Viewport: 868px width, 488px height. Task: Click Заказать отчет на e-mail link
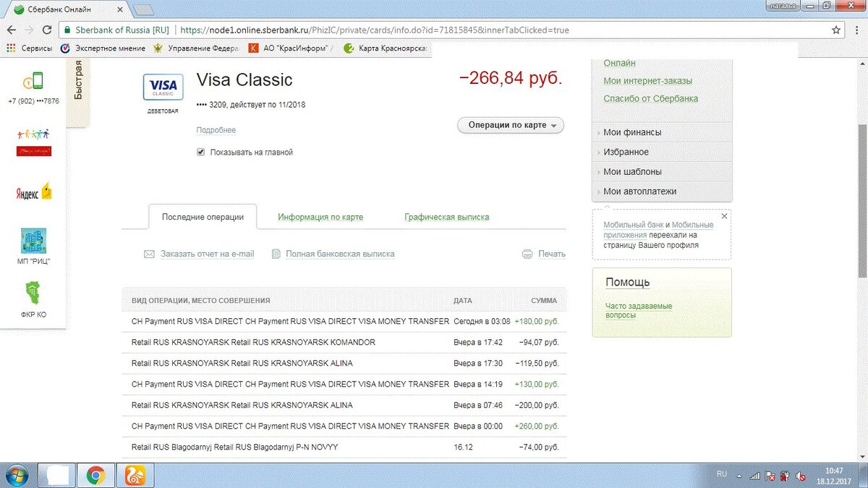click(x=208, y=254)
